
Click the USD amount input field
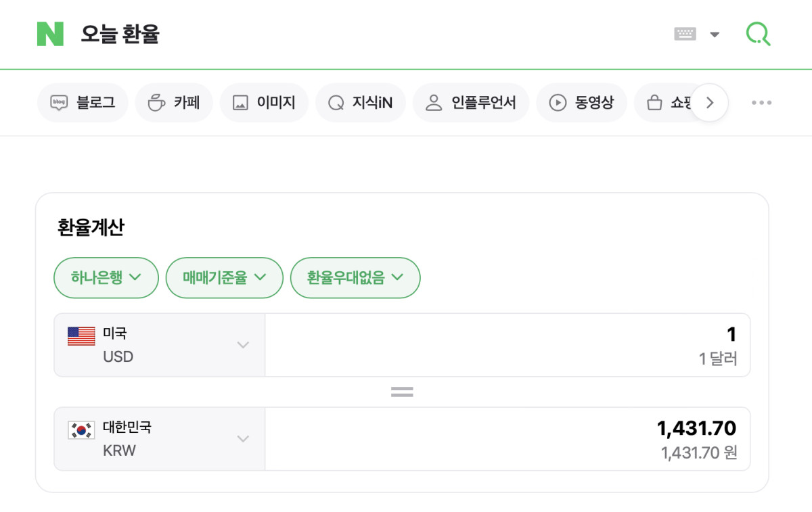click(507, 345)
